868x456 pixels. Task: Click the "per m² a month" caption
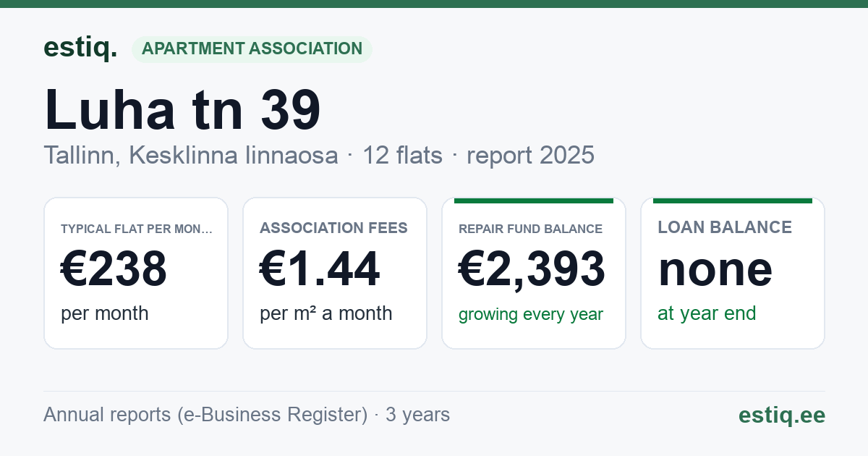(x=326, y=313)
